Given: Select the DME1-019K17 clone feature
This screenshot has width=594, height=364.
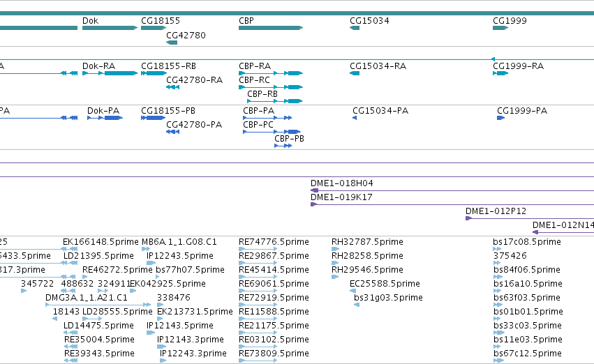Looking at the screenshot, I should (452, 204).
